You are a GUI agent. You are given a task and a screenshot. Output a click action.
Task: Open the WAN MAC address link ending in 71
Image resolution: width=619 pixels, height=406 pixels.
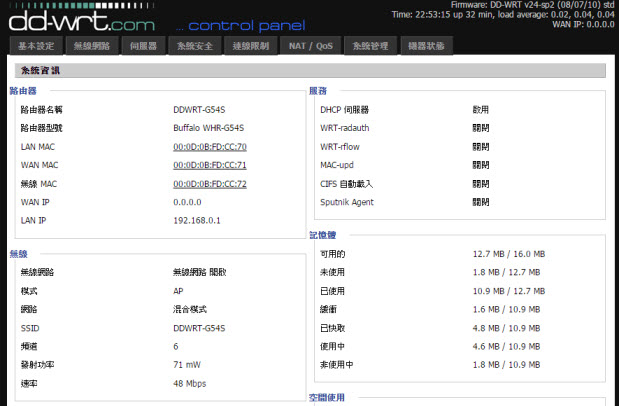[x=210, y=165]
